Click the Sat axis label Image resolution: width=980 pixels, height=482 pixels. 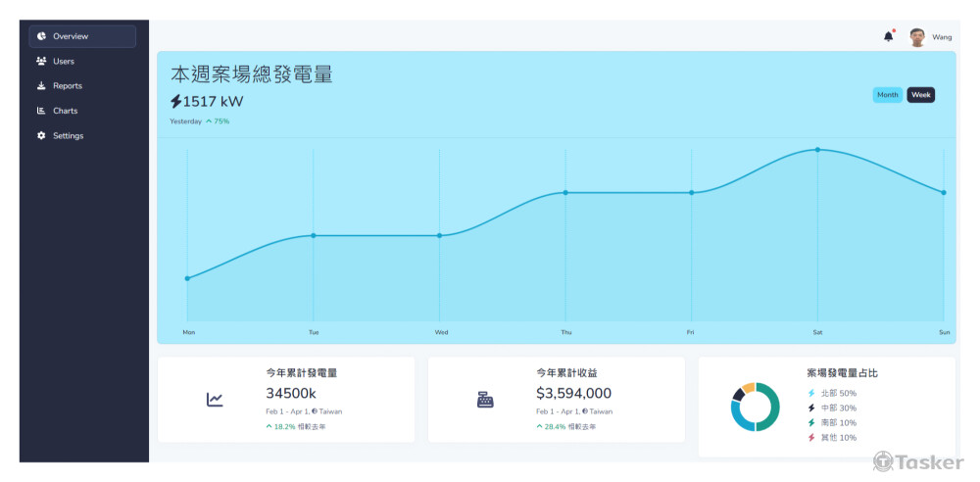click(817, 332)
